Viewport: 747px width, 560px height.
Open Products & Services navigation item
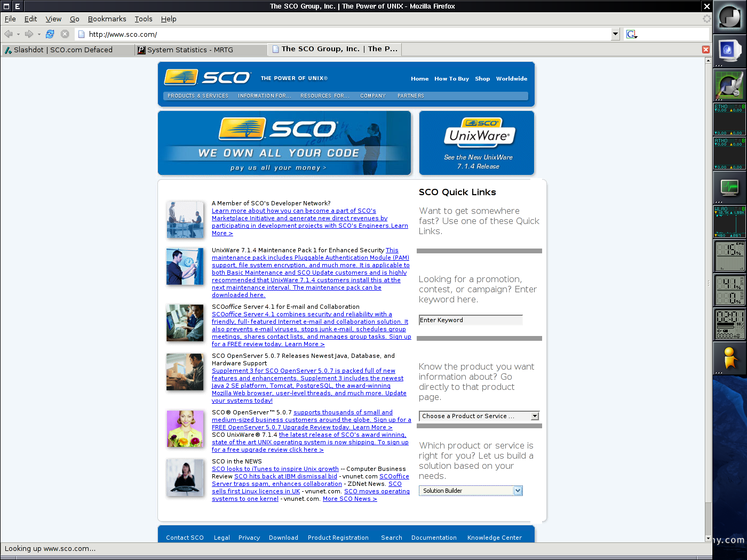(x=198, y=96)
